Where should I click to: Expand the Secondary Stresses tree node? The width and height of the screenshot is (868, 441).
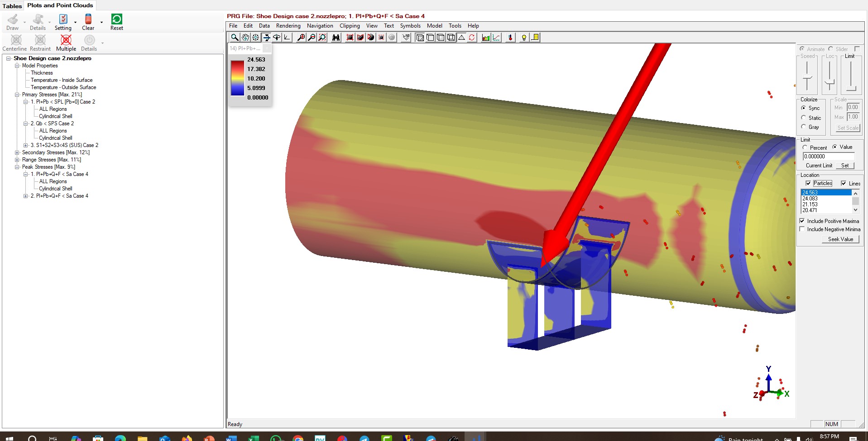pos(17,152)
